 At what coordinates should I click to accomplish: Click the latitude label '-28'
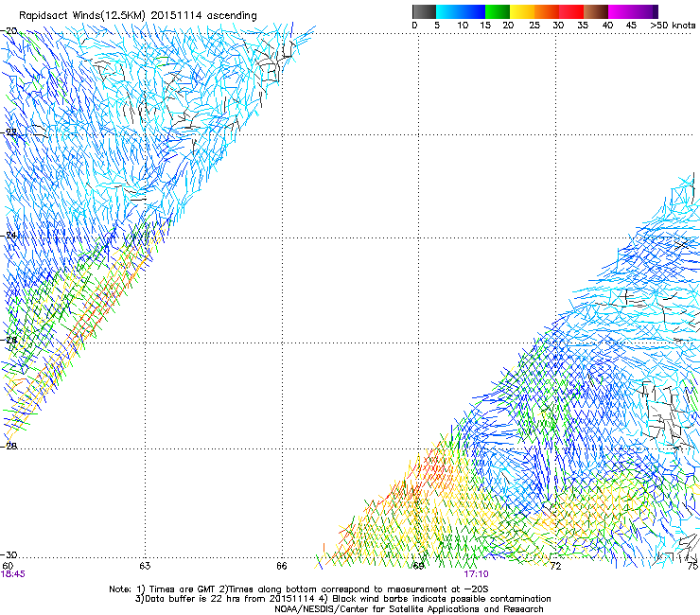pos(9,446)
